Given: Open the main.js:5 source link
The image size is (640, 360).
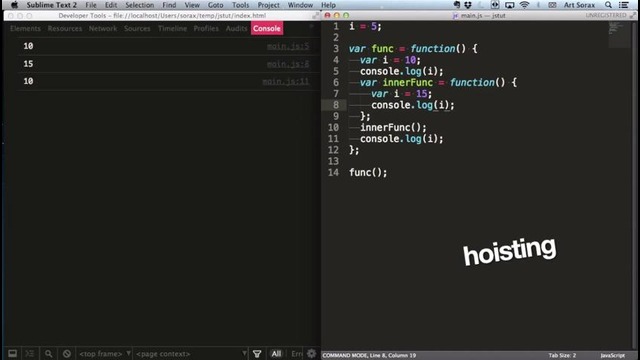Looking at the screenshot, I should (x=288, y=46).
